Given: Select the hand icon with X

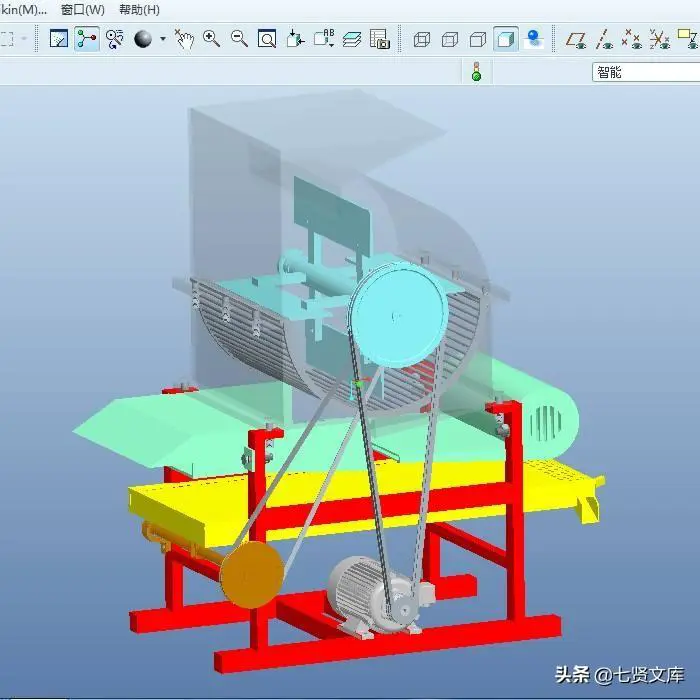Looking at the screenshot, I should [x=183, y=39].
